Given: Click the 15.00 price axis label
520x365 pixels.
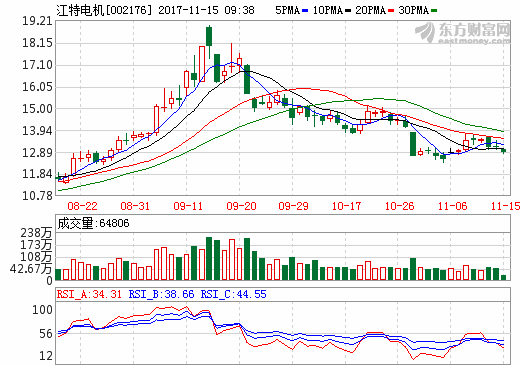Looking at the screenshot, I should [37, 109].
